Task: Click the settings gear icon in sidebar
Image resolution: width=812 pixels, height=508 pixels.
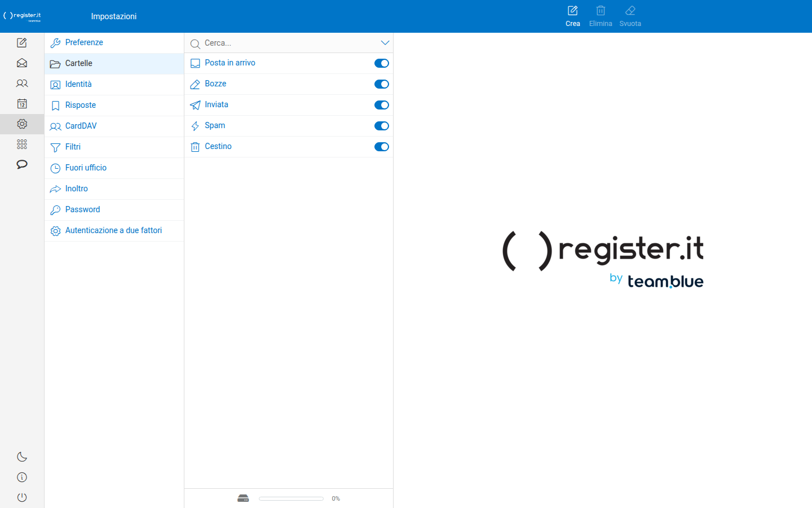Action: click(x=22, y=124)
